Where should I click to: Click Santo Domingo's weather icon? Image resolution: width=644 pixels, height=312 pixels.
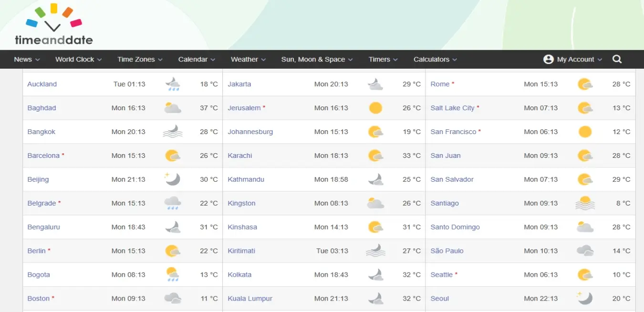click(x=585, y=227)
